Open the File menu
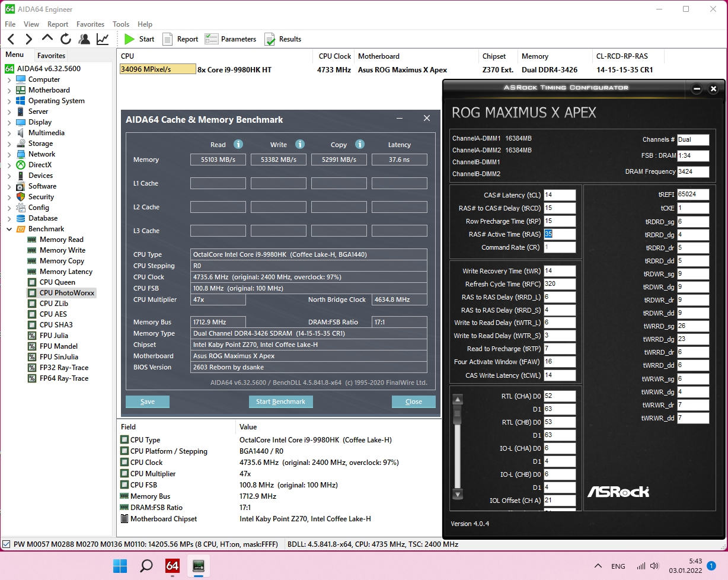The width and height of the screenshot is (728, 580). (x=10, y=24)
